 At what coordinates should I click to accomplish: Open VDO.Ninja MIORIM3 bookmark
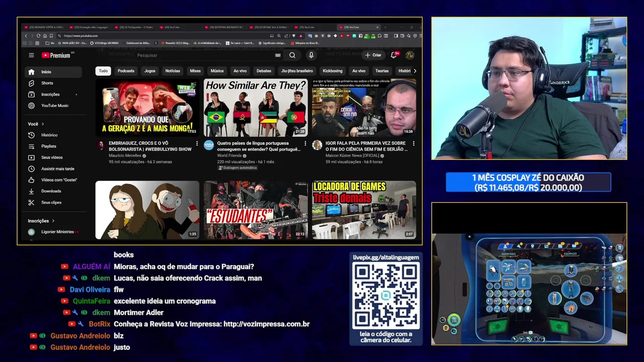coord(105,43)
